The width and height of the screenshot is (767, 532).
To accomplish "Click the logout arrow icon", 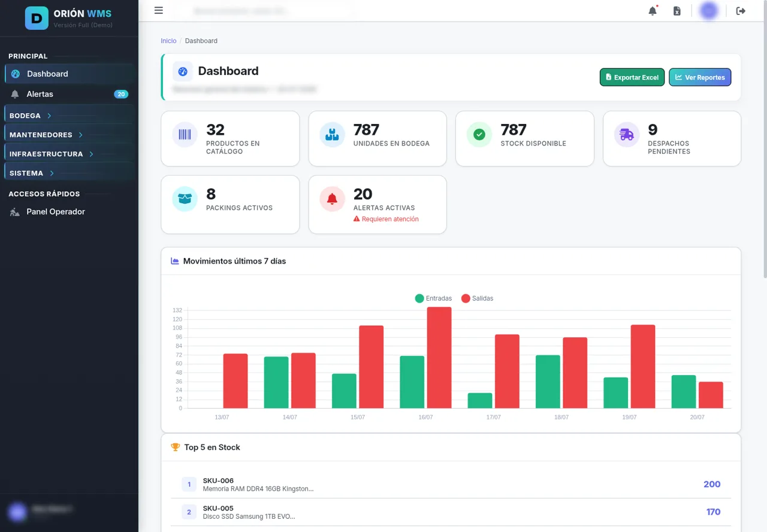I will coord(741,11).
